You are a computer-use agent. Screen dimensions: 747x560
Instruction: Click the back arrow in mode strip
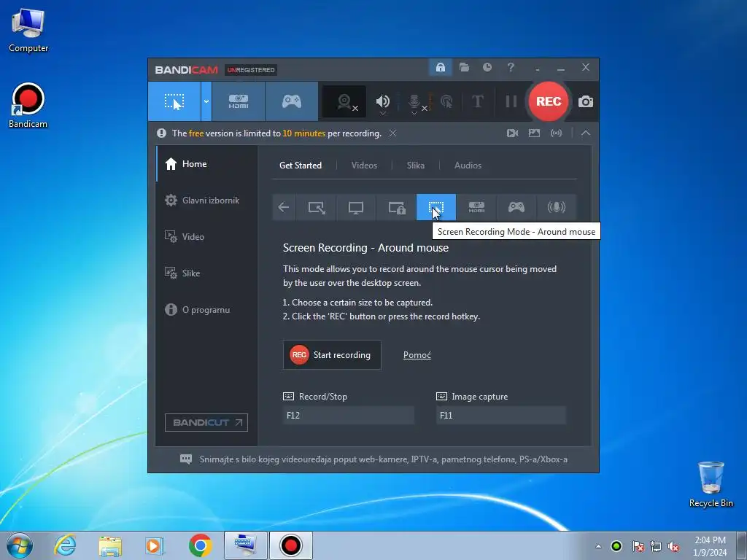pyautogui.click(x=284, y=207)
